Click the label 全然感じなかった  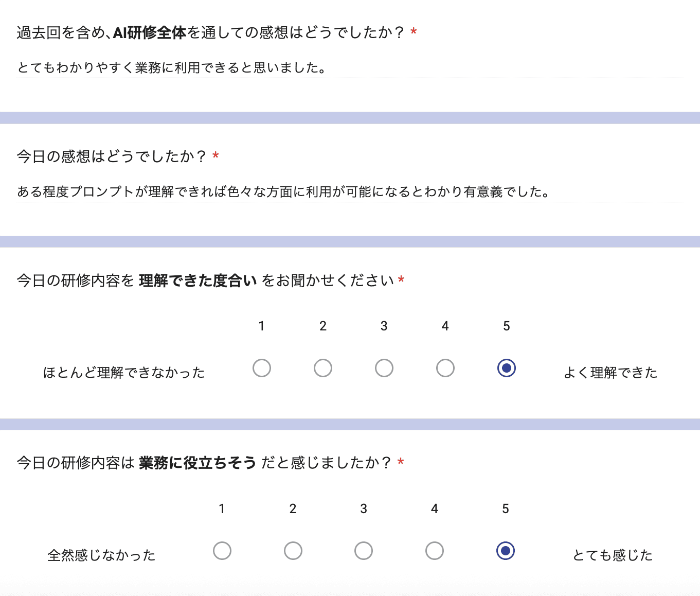[x=102, y=555]
